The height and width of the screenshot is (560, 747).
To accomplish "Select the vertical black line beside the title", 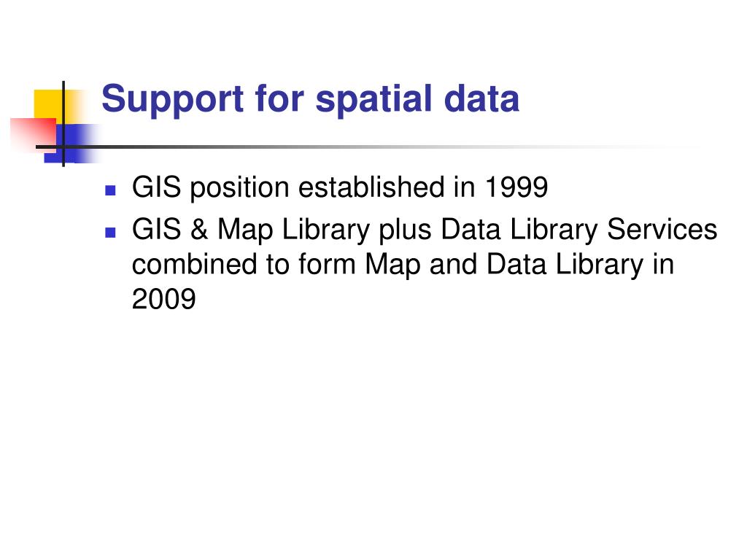I will point(63,124).
